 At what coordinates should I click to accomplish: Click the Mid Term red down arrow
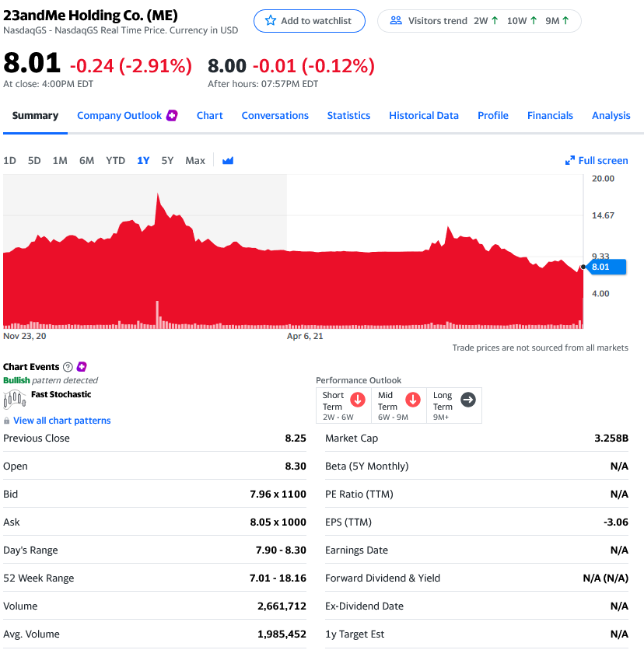[x=412, y=400]
